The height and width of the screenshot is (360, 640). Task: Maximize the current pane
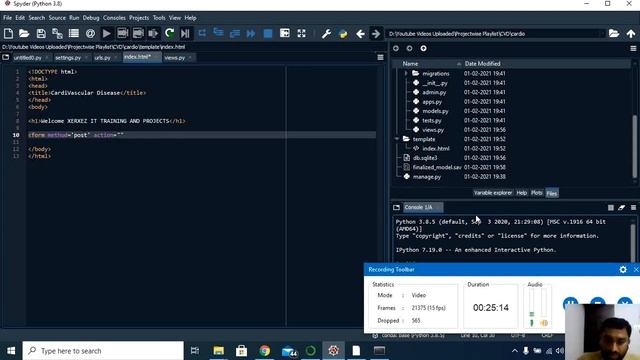285,33
